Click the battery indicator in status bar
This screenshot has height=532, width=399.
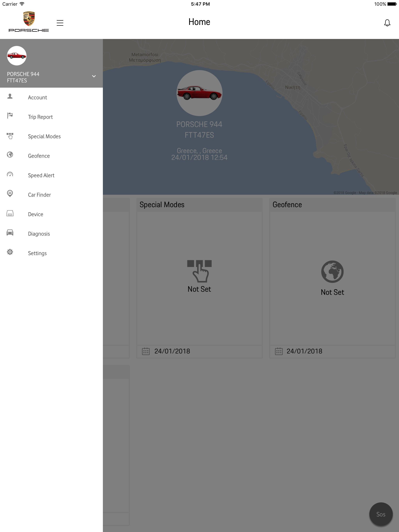pos(392,4)
